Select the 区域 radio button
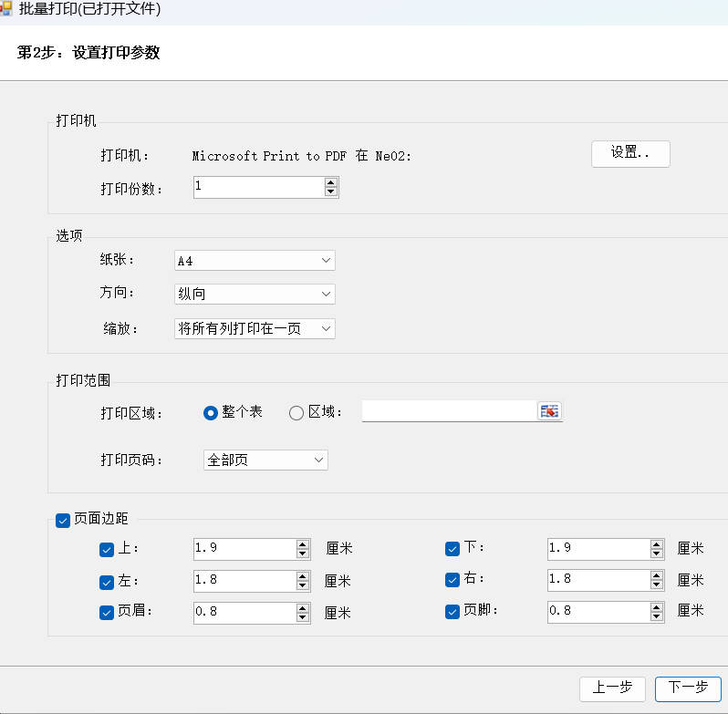728x714 pixels. [296, 413]
